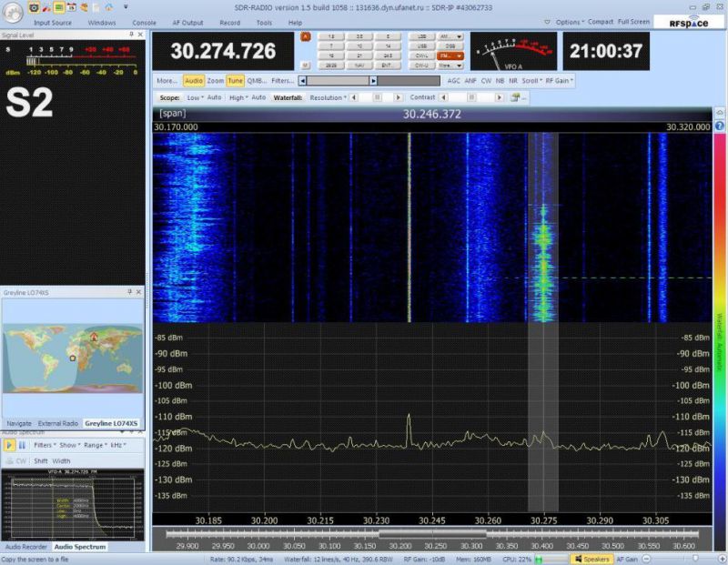Toggle the Tune mode button
Screen dimensions: 728x565
coord(236,81)
